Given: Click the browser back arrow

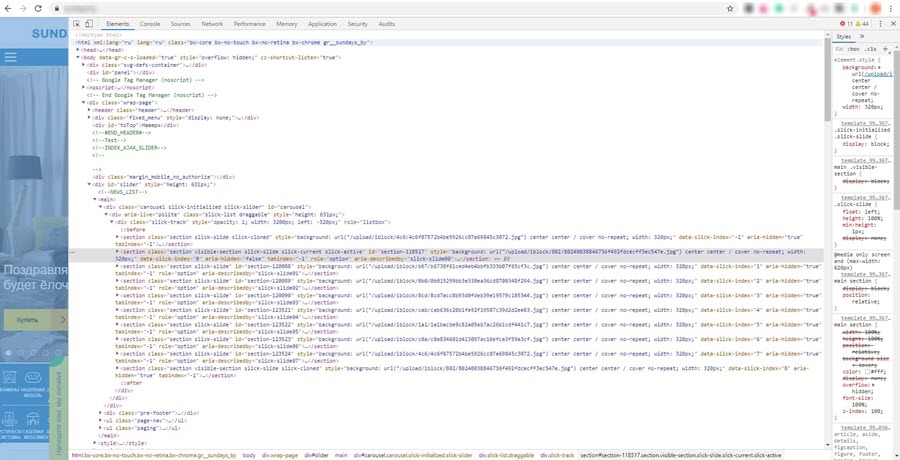Looking at the screenshot, I should pos(8,9).
